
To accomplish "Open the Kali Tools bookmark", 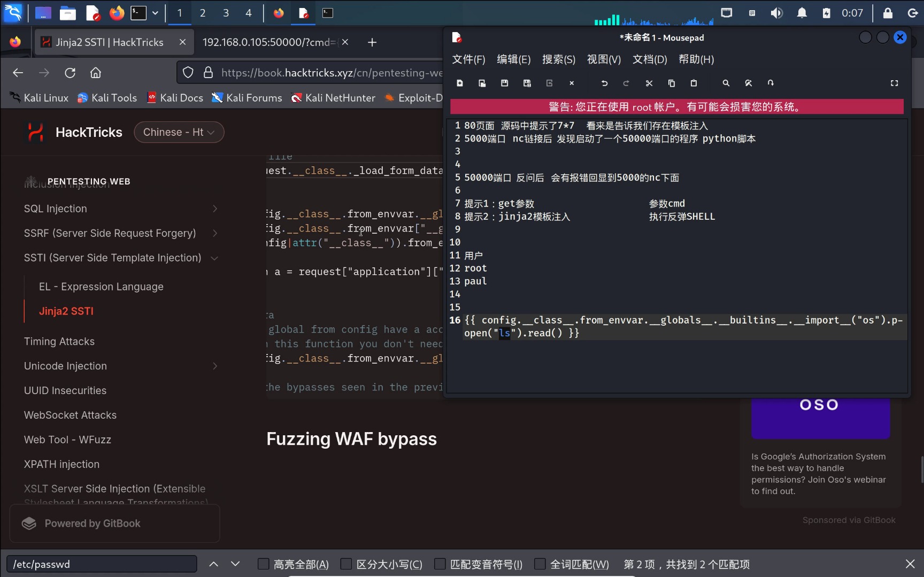I will coord(107,98).
